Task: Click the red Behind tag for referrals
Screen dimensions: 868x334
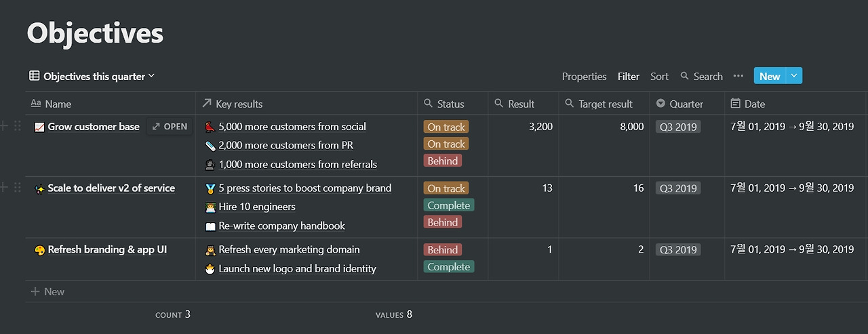Action: point(443,161)
